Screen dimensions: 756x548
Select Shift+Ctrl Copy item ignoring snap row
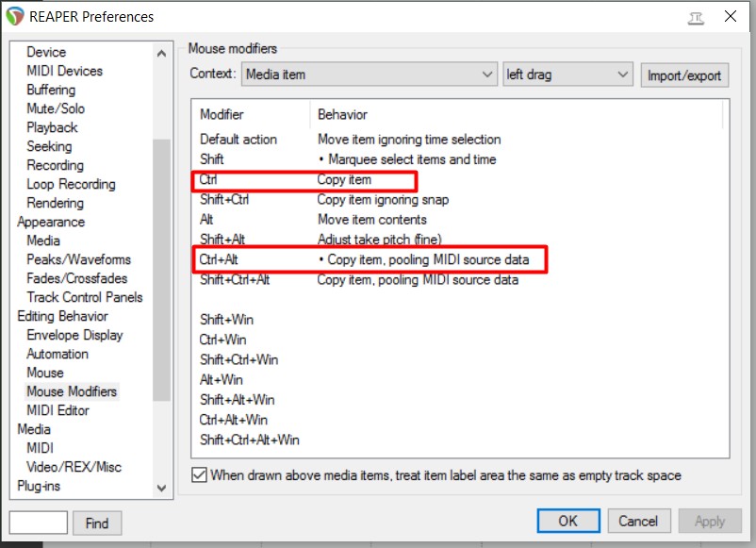(x=460, y=200)
